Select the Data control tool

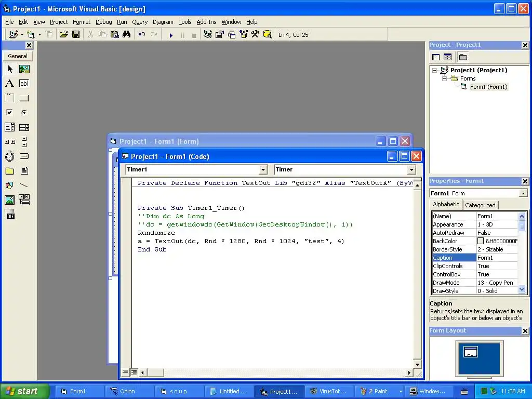(24, 200)
